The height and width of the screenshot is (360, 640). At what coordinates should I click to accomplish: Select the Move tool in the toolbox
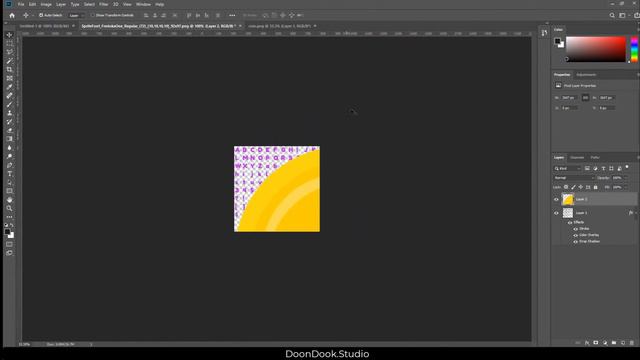pos(9,35)
